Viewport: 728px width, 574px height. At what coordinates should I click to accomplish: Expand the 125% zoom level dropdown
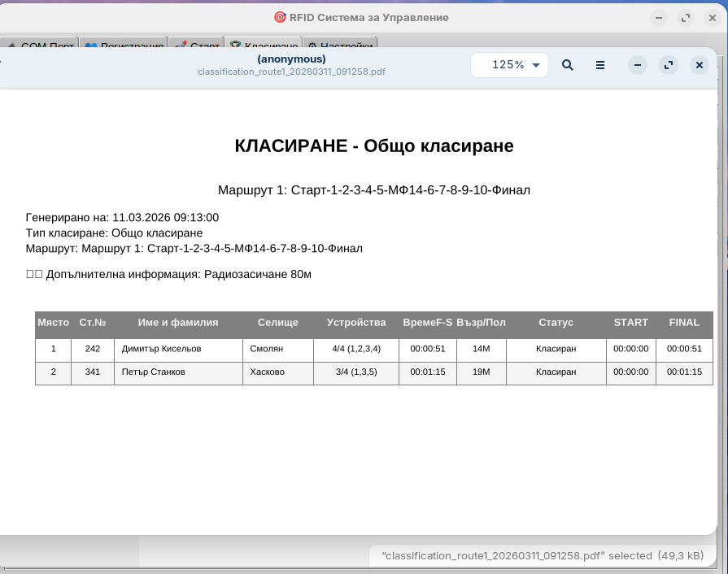510,65
